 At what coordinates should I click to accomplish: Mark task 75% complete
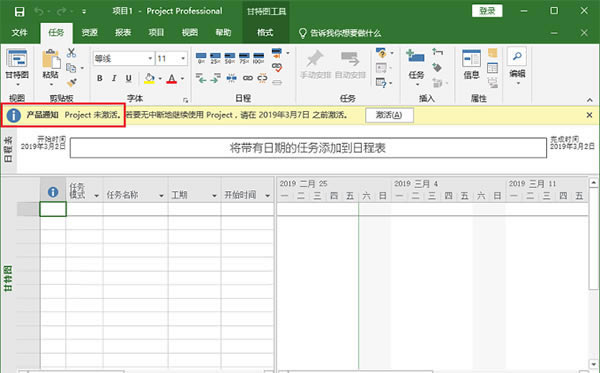point(244,58)
